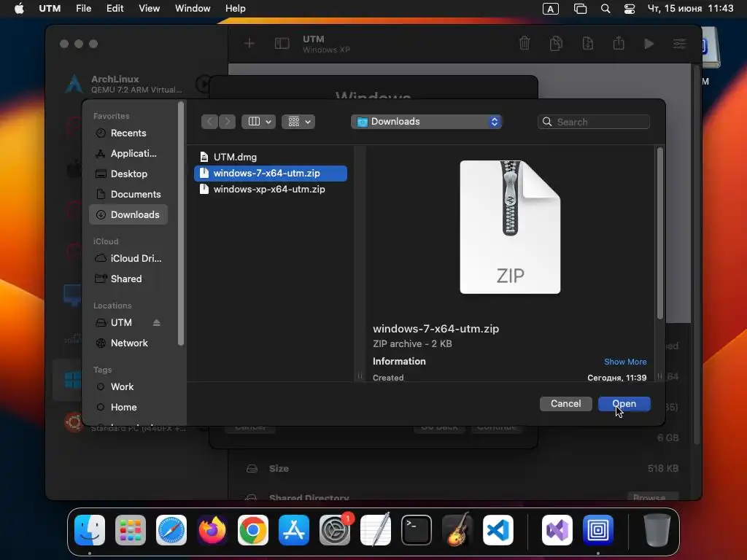Open UTM app from the Dock

point(598,530)
